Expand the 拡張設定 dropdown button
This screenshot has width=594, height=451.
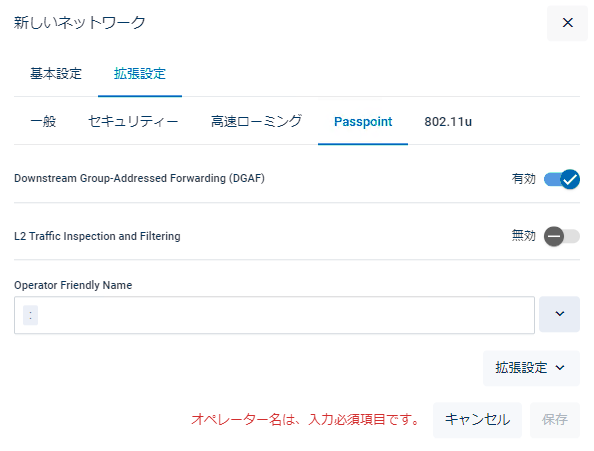point(531,368)
